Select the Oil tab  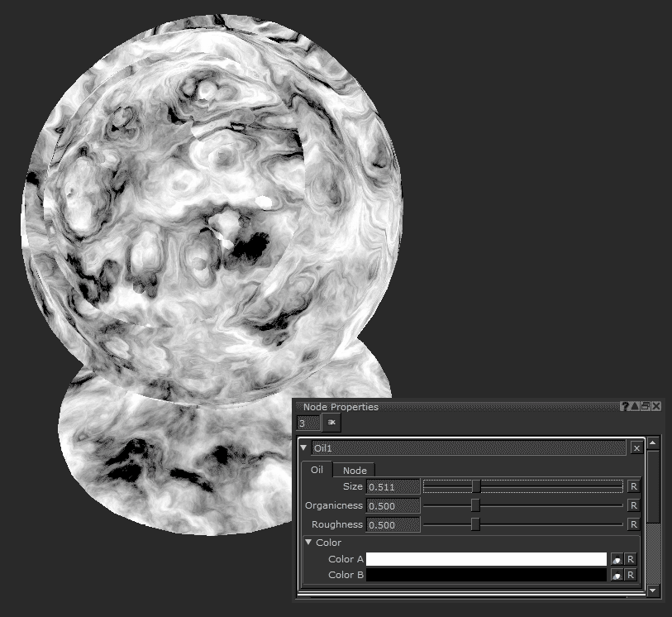tap(317, 470)
